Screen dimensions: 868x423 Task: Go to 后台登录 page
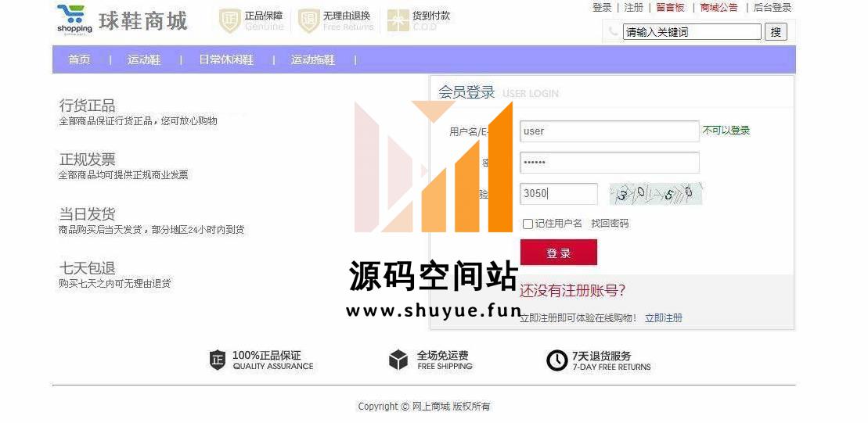coord(773,8)
